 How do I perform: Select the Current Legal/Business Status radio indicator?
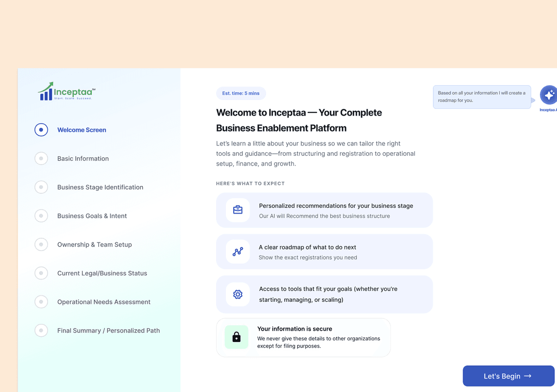tap(41, 273)
